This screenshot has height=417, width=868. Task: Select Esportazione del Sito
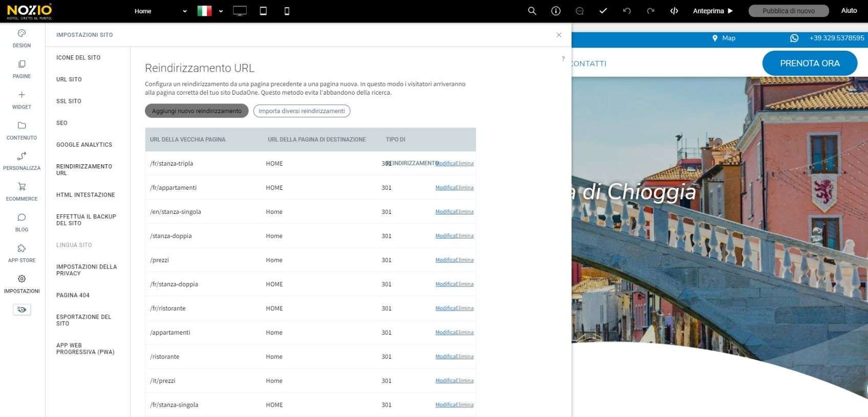click(83, 320)
